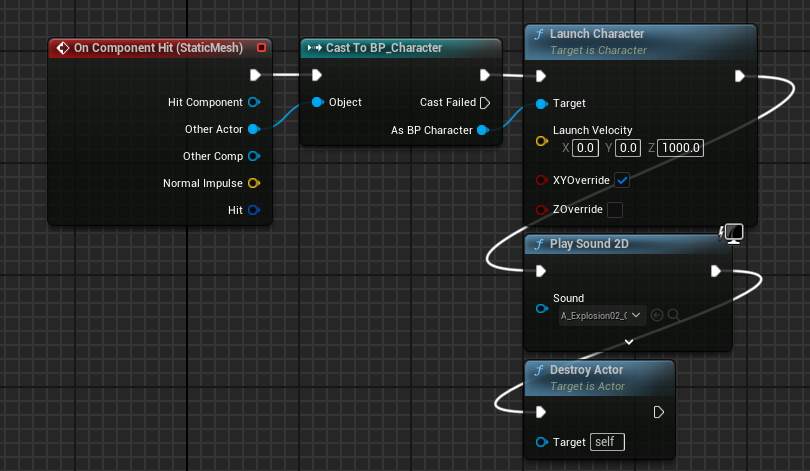Enable the ZOverride checkbox
This screenshot has height=471, width=810.
pos(615,210)
